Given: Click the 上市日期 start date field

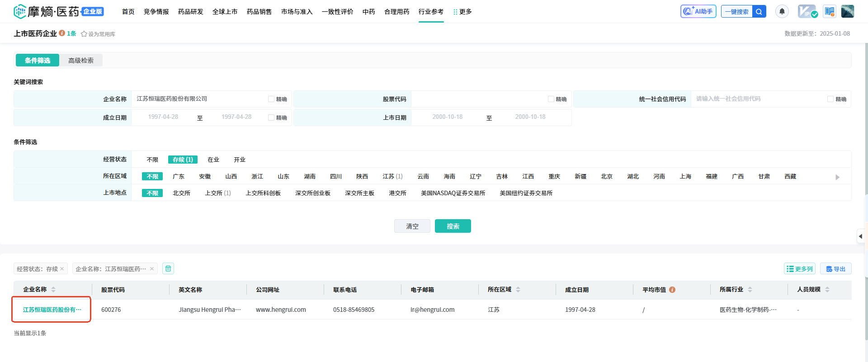Looking at the screenshot, I should (448, 117).
